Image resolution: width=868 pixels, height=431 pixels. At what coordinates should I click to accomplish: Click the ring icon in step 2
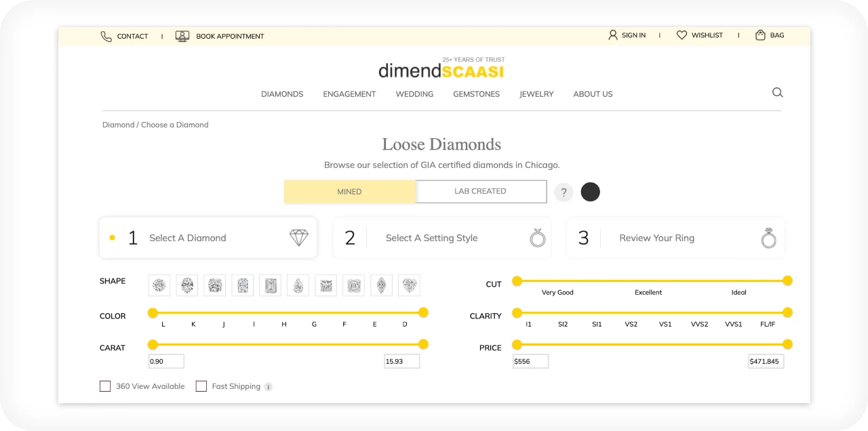coord(538,237)
